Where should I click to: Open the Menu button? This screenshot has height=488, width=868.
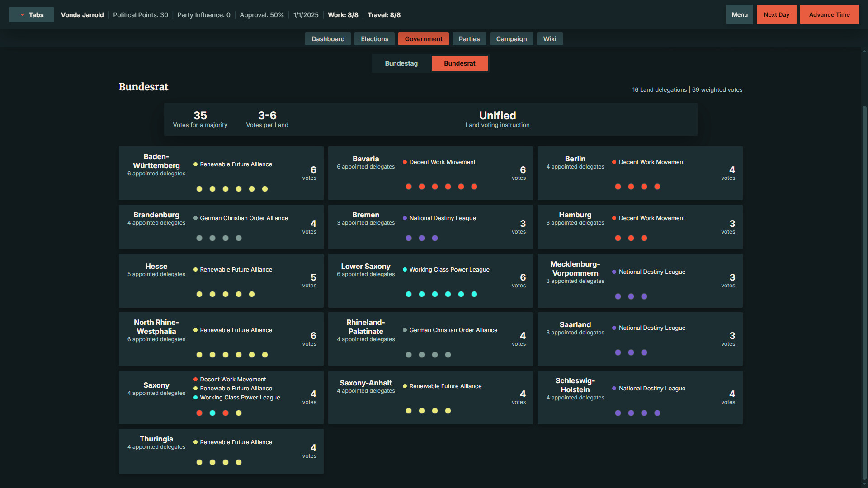(740, 14)
